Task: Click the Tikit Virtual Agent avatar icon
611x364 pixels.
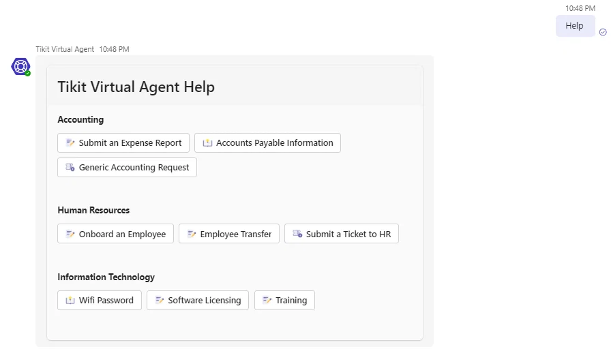Action: (20, 67)
